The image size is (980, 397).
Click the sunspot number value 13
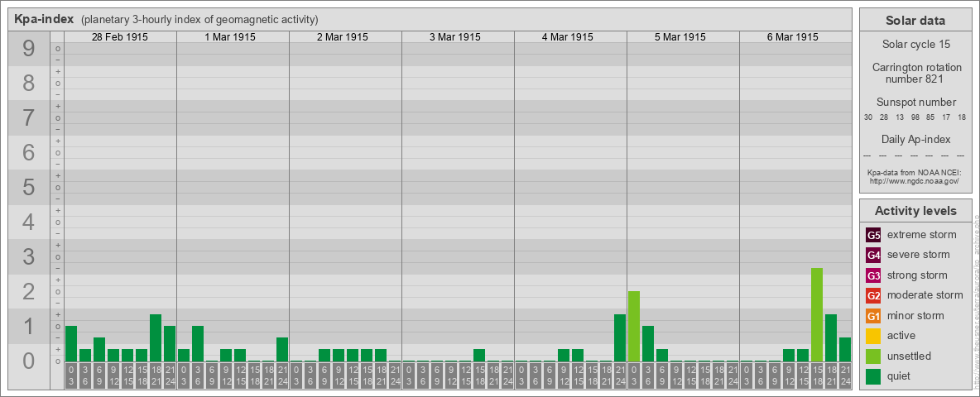900,117
